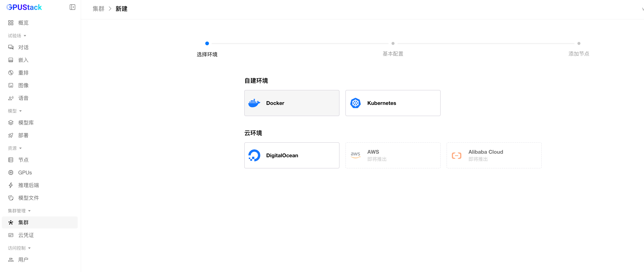
Task: Click the 对话 chat bubble icon
Action: click(x=11, y=47)
